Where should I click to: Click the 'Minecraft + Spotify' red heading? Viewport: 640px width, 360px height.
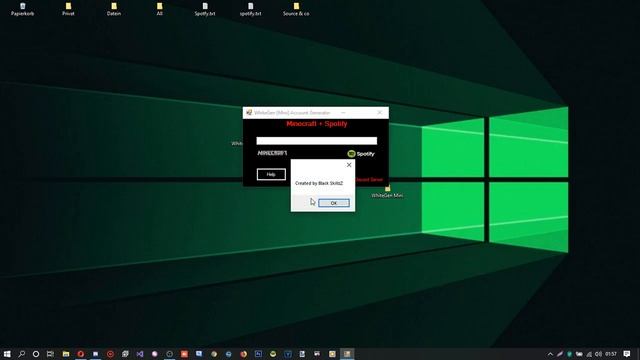pyautogui.click(x=317, y=124)
